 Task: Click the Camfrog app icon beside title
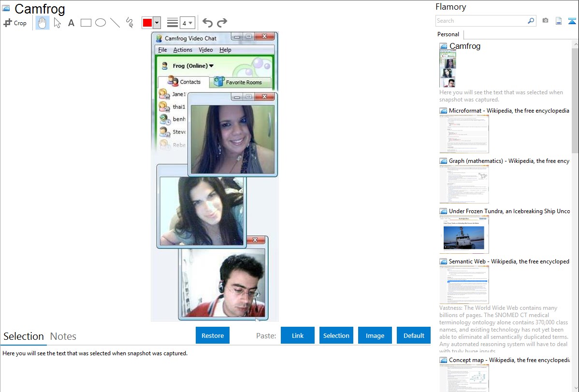coord(6,8)
